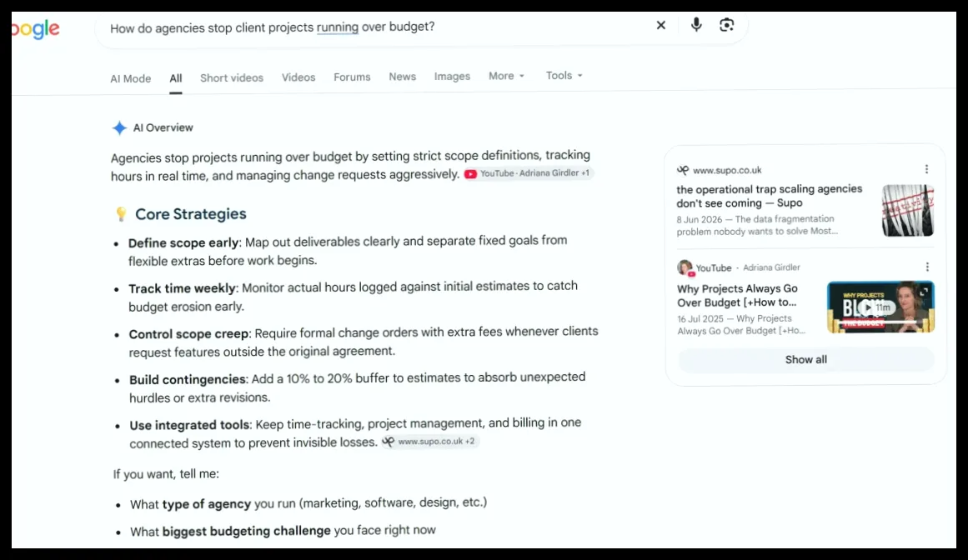The height and width of the screenshot is (560, 968).
Task: Open the Forums tab
Action: (352, 77)
